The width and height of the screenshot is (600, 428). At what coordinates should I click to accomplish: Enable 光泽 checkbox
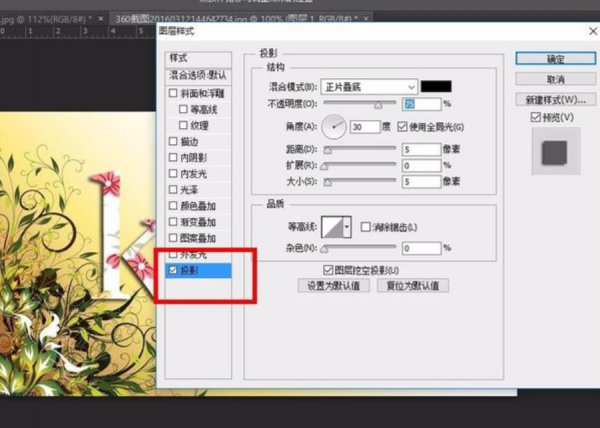pos(173,190)
